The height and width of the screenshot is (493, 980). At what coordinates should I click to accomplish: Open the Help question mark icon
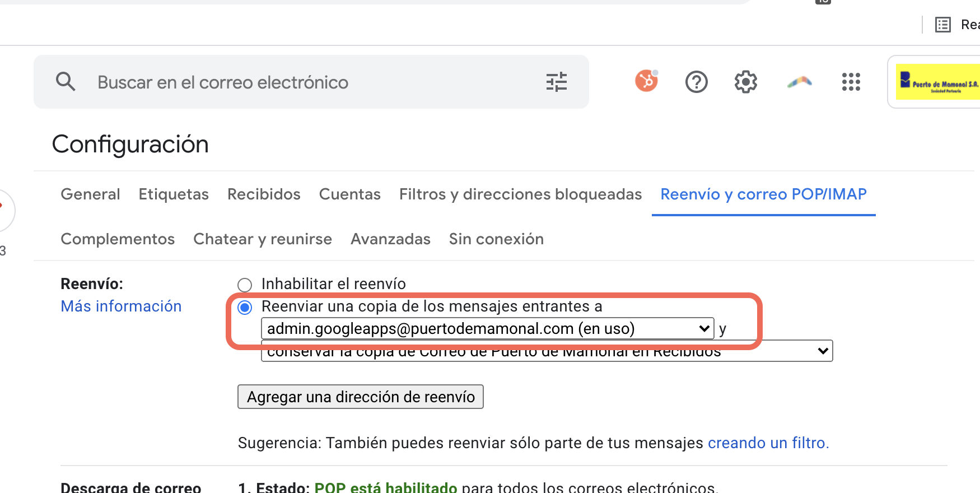[x=696, y=82]
